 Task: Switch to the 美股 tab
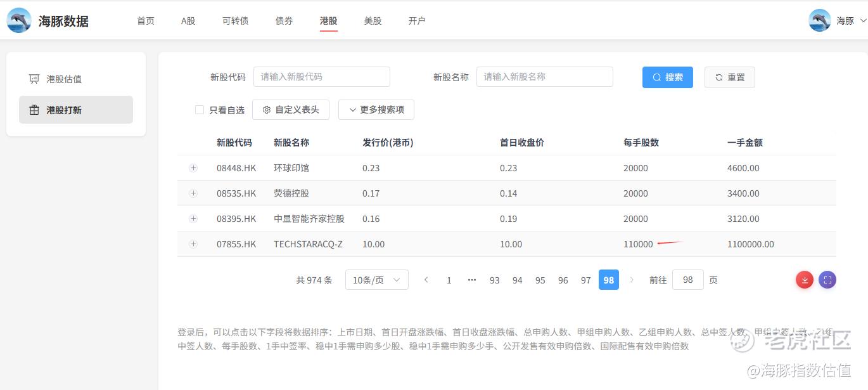point(373,20)
